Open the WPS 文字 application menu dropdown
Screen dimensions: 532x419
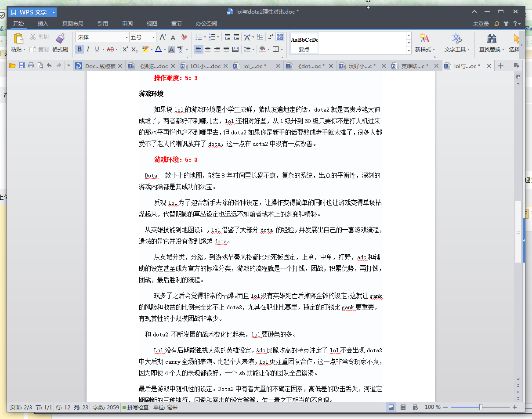pos(54,12)
